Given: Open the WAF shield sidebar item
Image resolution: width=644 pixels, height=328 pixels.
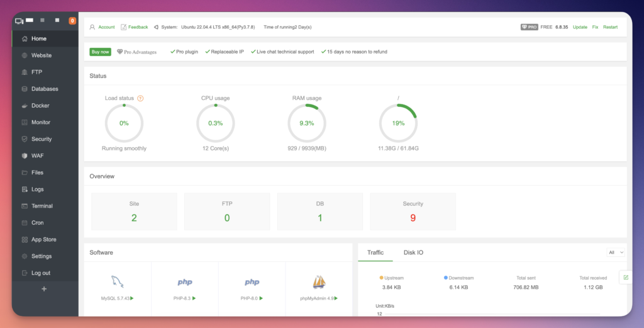Looking at the screenshot, I should [x=37, y=156].
